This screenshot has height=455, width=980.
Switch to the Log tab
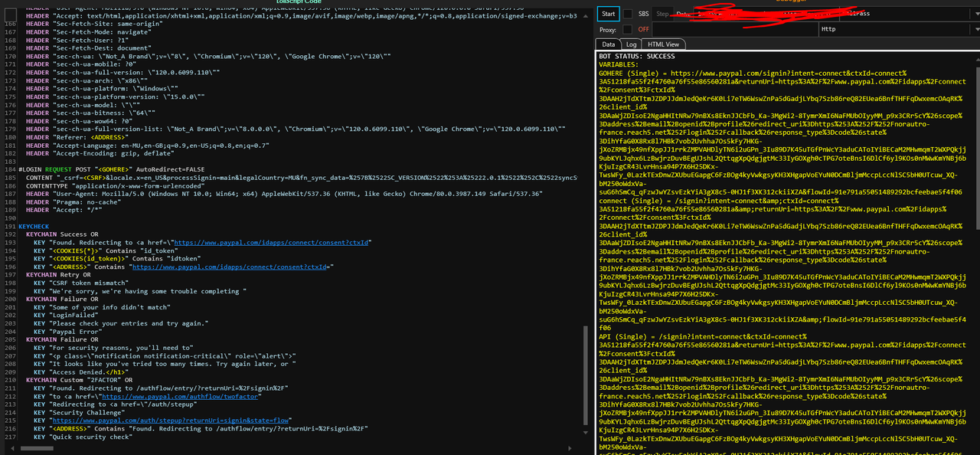(632, 44)
